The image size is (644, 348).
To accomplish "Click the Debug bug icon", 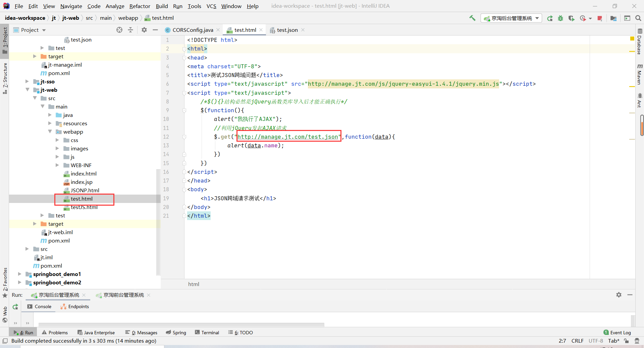I will (560, 18).
